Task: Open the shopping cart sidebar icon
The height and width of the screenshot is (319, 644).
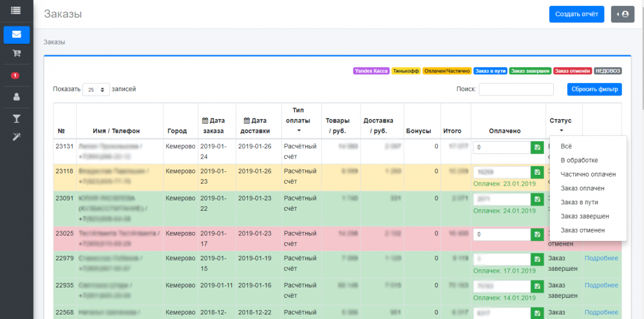Action: point(17,53)
